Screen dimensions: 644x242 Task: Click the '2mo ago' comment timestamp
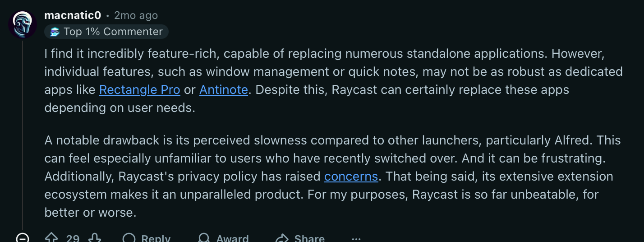(136, 15)
